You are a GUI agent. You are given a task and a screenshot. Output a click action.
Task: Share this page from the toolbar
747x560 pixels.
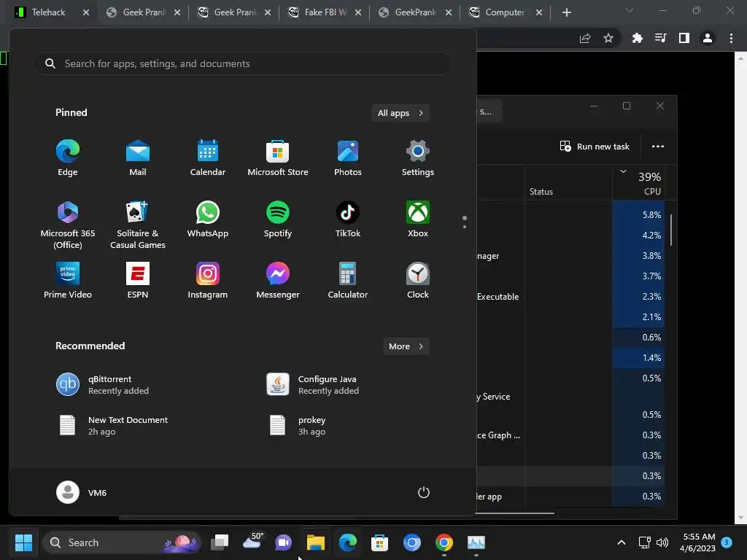coord(585,38)
